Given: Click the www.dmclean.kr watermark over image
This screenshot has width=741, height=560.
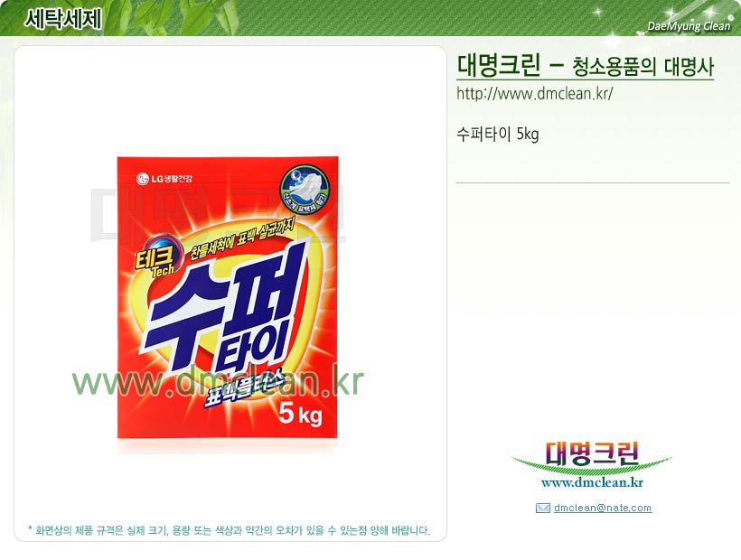Looking at the screenshot, I should pyautogui.click(x=218, y=382).
